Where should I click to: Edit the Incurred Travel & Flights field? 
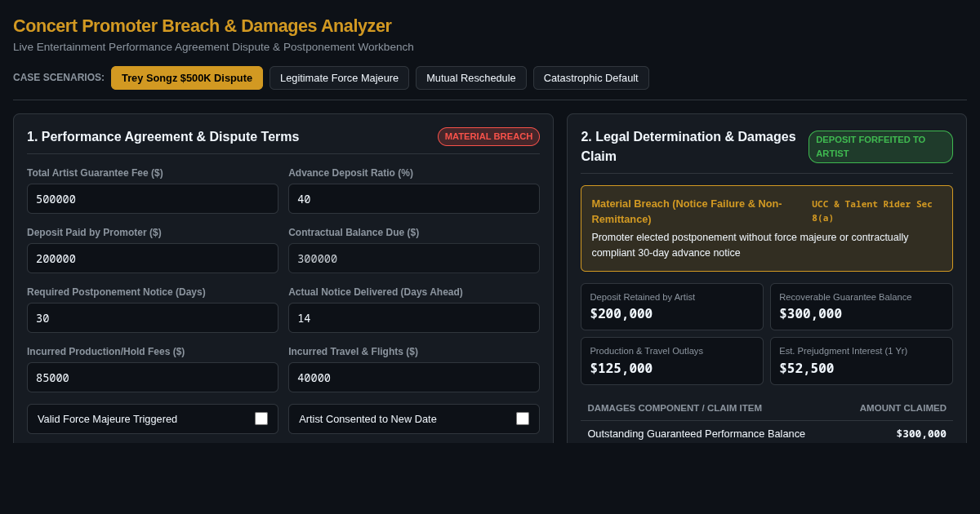coord(414,377)
